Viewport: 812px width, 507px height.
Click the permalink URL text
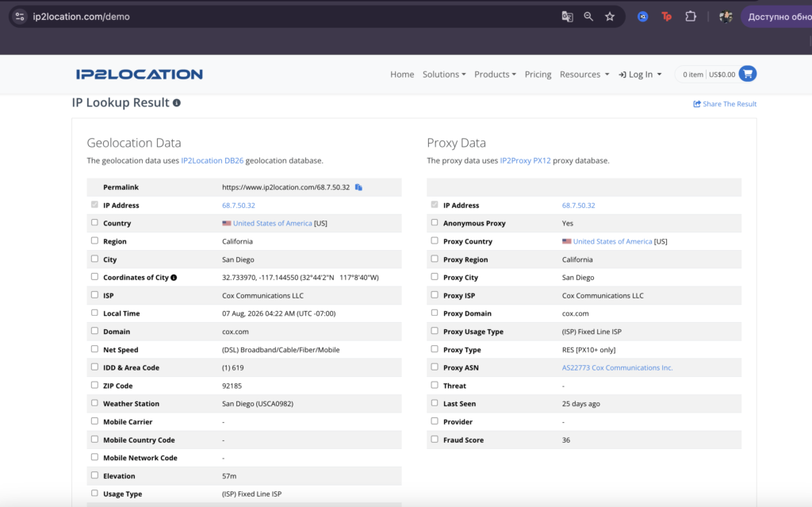pos(285,187)
